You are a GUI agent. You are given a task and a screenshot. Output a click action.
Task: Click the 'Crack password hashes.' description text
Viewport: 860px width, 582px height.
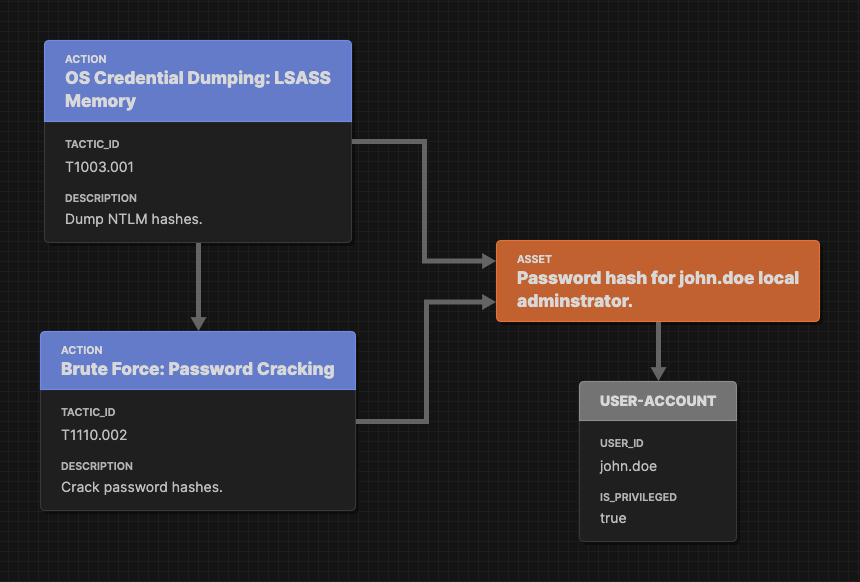click(141, 487)
